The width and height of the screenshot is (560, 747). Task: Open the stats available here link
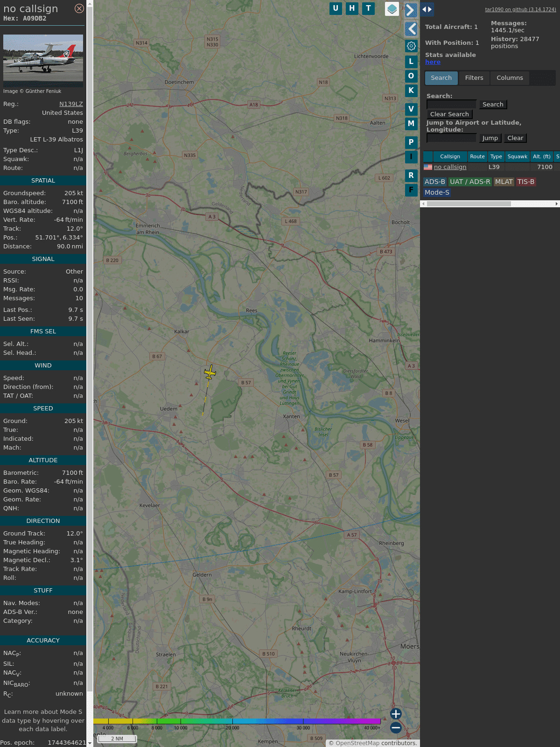point(433,62)
